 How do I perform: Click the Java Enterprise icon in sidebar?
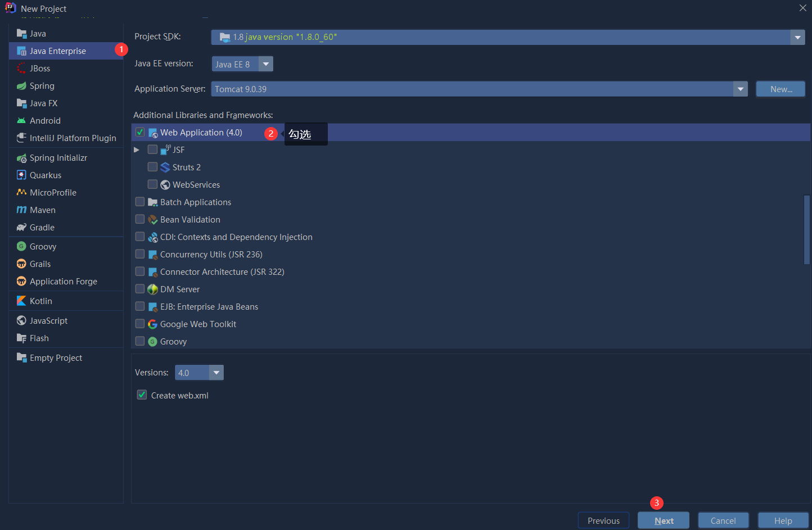(21, 51)
